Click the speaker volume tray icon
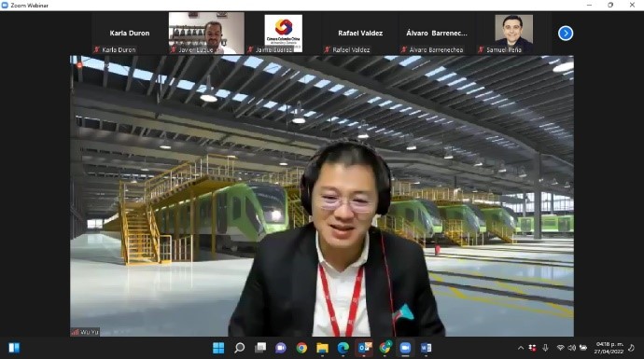Screen dimensions: 644x359 click(x=572, y=348)
